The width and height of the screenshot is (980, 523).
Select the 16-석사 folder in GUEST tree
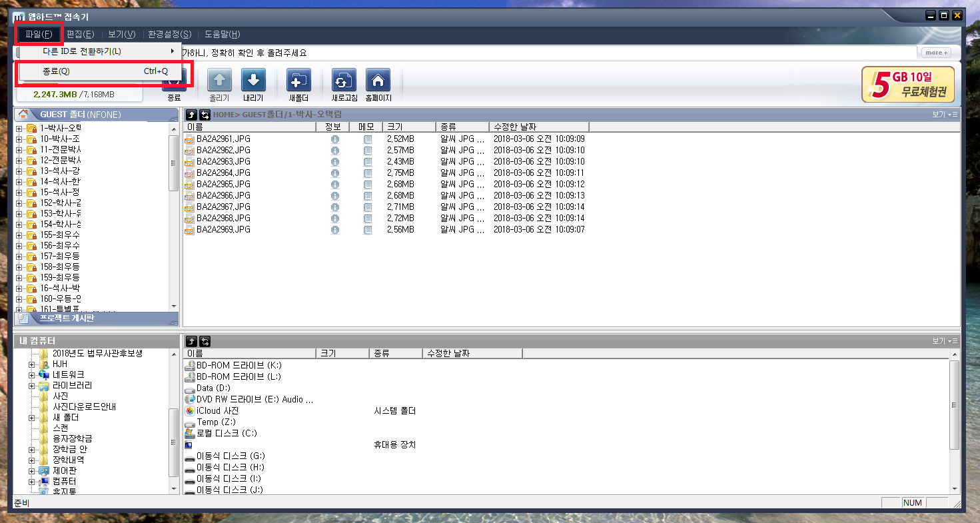tap(60, 288)
